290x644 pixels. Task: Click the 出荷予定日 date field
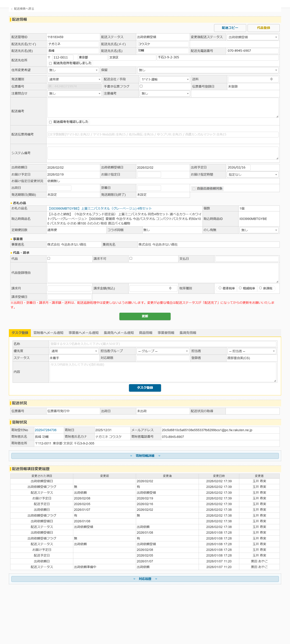click(x=239, y=167)
